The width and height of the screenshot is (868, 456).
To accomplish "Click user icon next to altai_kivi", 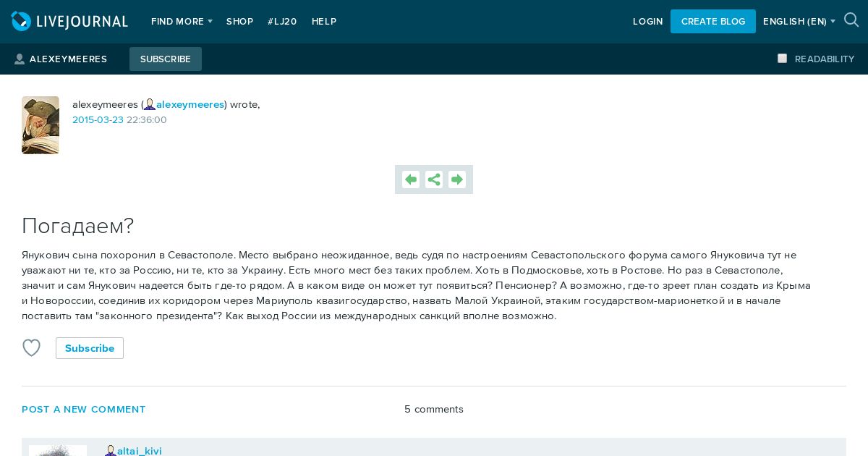I will 111,451.
